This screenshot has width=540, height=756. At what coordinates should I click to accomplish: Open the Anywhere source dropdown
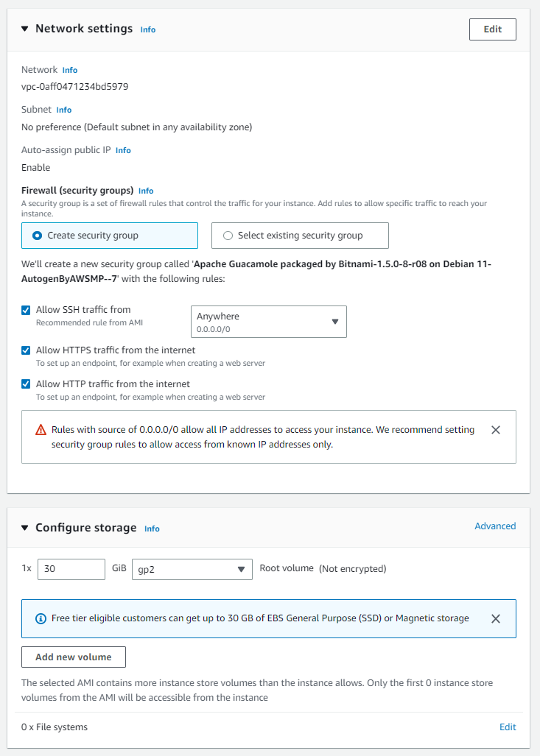click(268, 322)
